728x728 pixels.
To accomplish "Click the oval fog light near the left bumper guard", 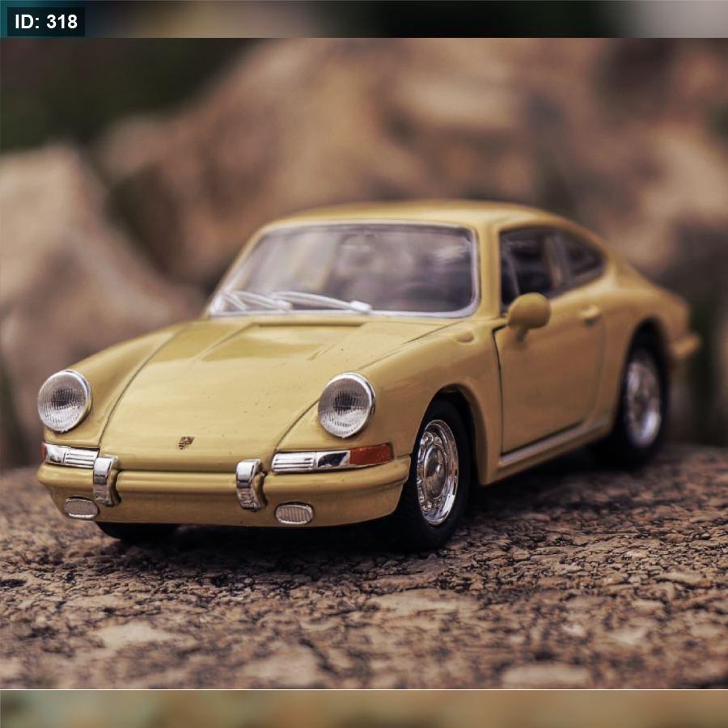I will [81, 508].
